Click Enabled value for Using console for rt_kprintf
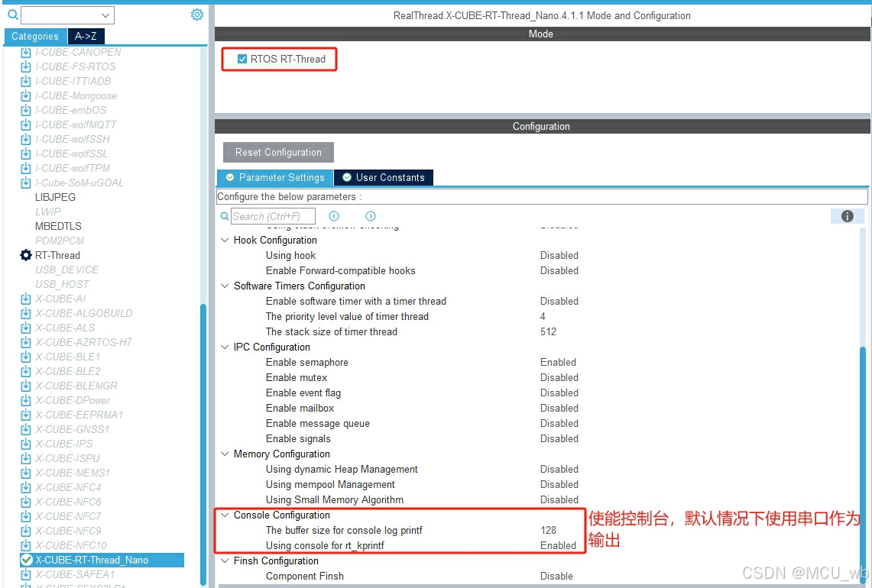 [x=558, y=545]
